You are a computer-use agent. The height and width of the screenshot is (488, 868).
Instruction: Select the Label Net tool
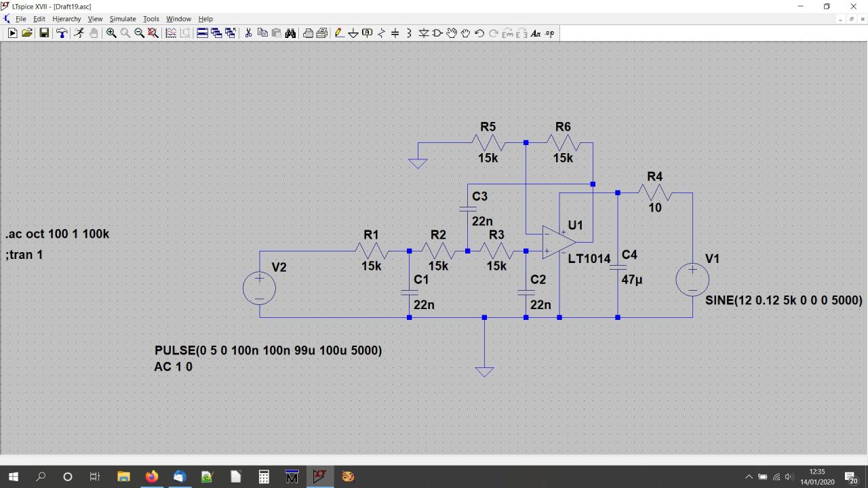[x=368, y=33]
